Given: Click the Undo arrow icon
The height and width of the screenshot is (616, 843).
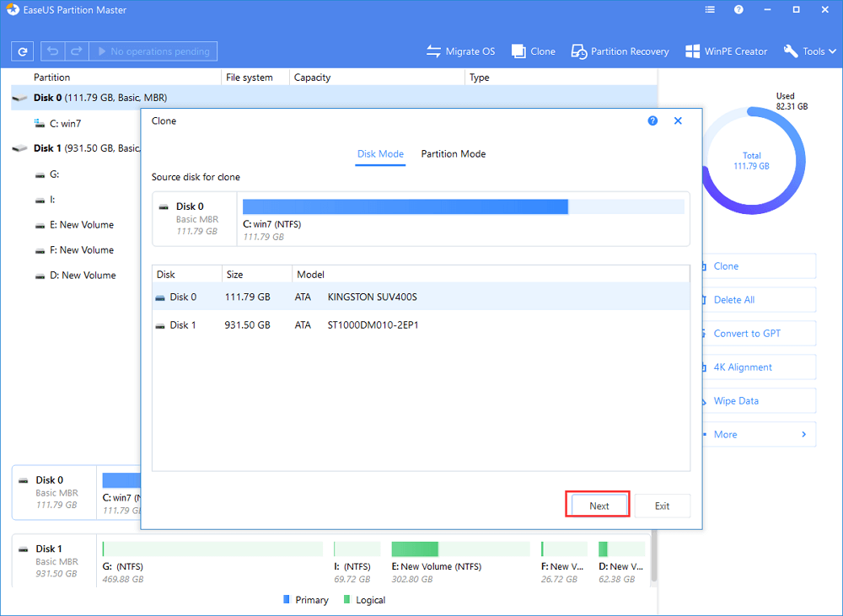Looking at the screenshot, I should pos(52,51).
